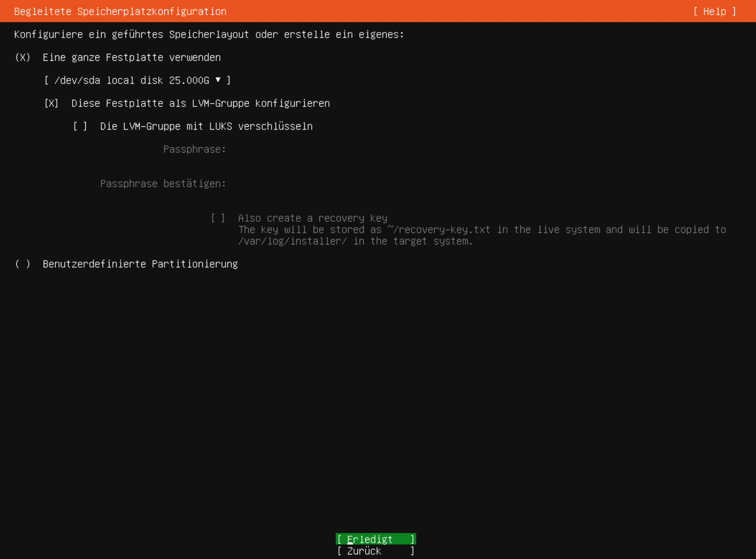This screenshot has height=559, width=756.
Task: Check 'Also create a recovery key' box
Action: (x=218, y=218)
